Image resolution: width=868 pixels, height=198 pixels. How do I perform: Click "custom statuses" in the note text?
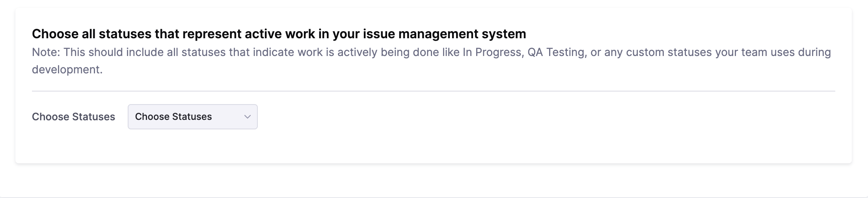point(667,52)
